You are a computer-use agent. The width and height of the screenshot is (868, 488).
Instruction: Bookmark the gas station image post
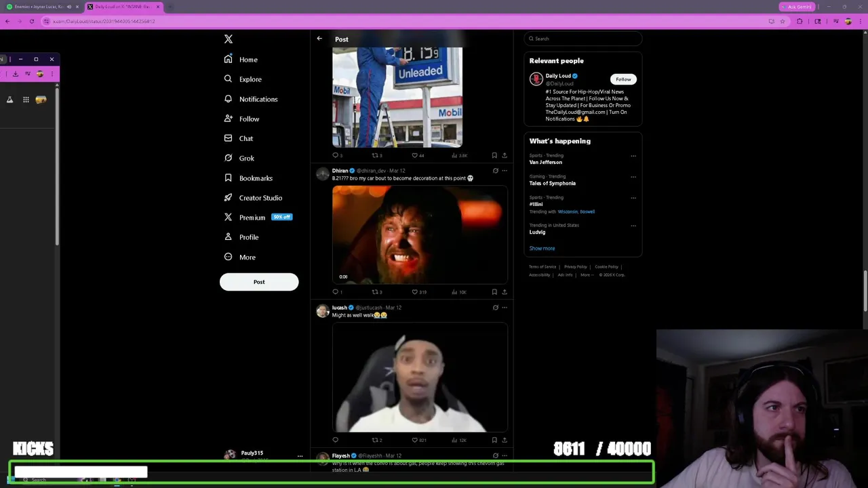point(494,156)
